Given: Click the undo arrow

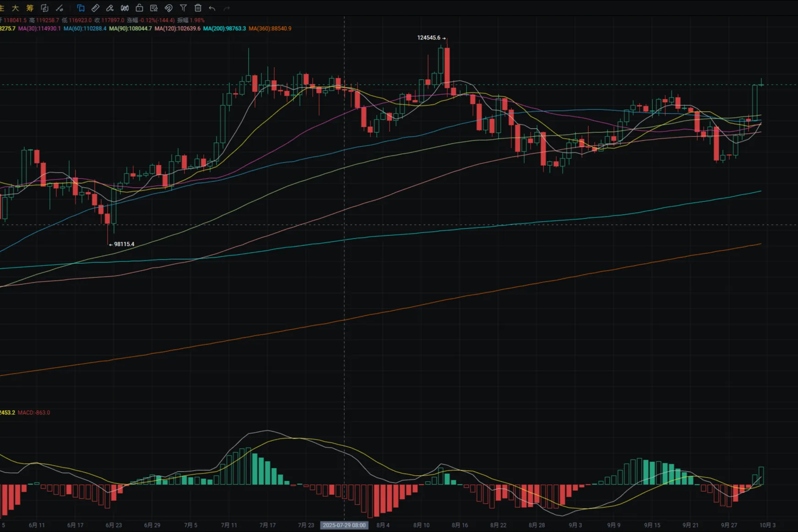Looking at the screenshot, I should (x=212, y=8).
